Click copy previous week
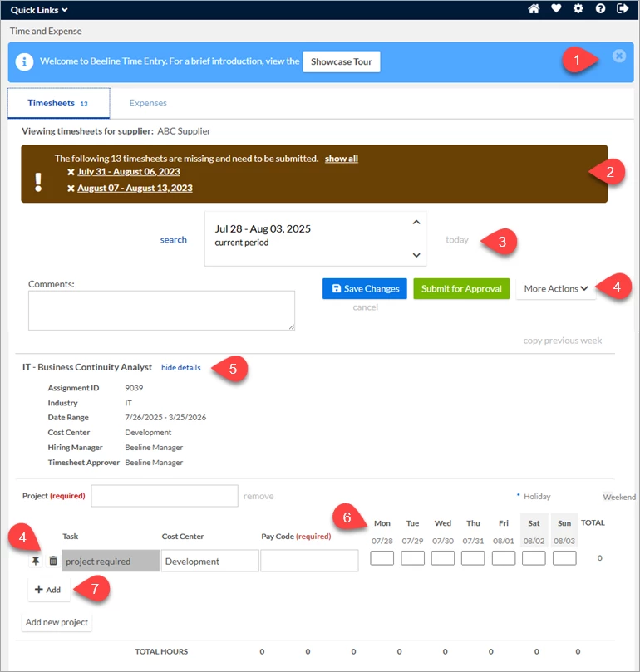640x672 pixels. pos(563,341)
